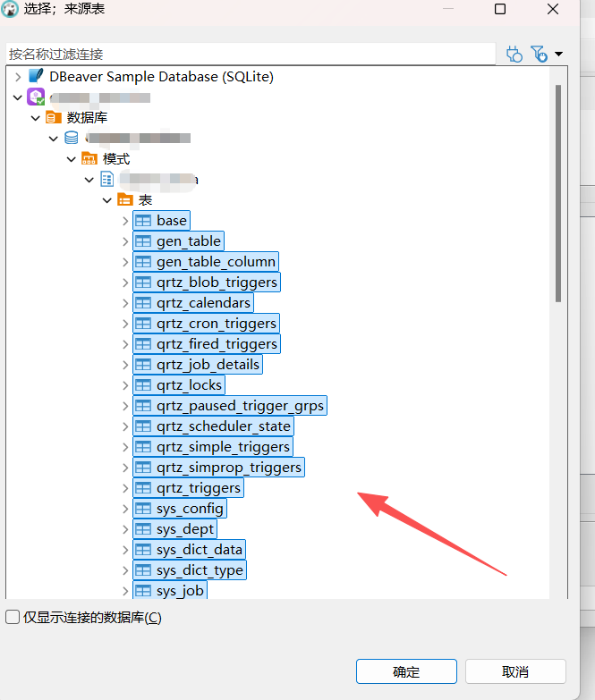Click the table icon for gen_table
The image size is (595, 700).
[143, 241]
